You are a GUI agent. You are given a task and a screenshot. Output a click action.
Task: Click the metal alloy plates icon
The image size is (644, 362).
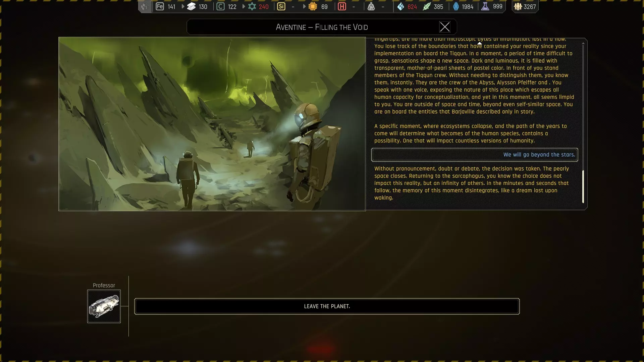click(191, 6)
